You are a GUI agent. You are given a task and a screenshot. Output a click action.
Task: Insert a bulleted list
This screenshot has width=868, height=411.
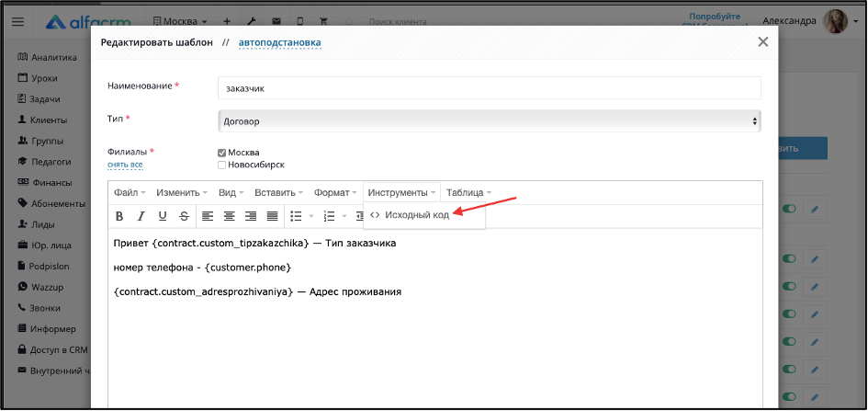(296, 217)
